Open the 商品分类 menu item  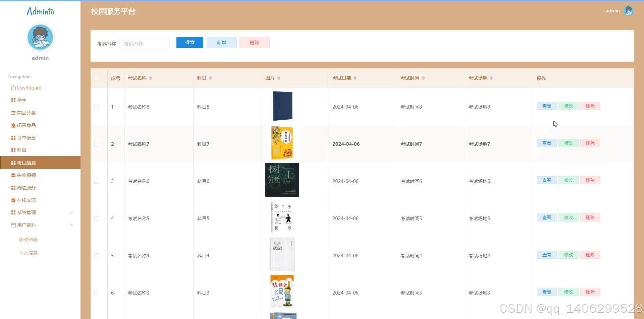(x=40, y=113)
